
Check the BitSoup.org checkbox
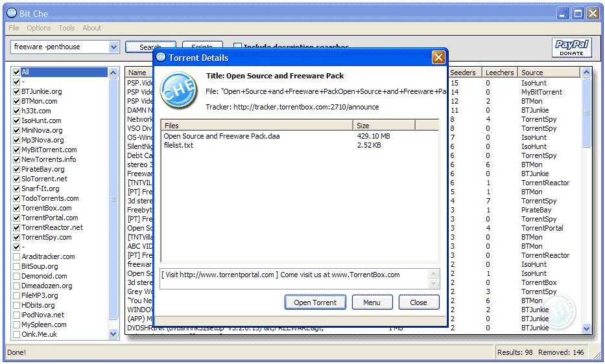17,266
